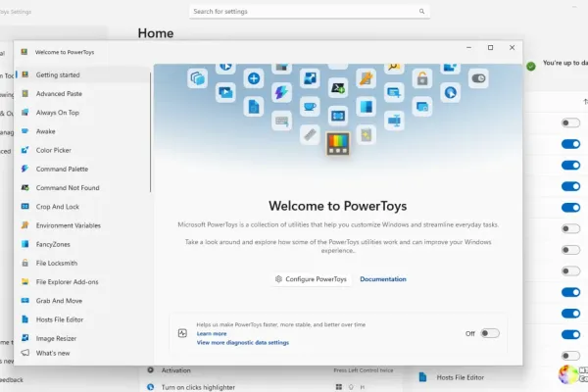Click the Search for settings field

(310, 11)
